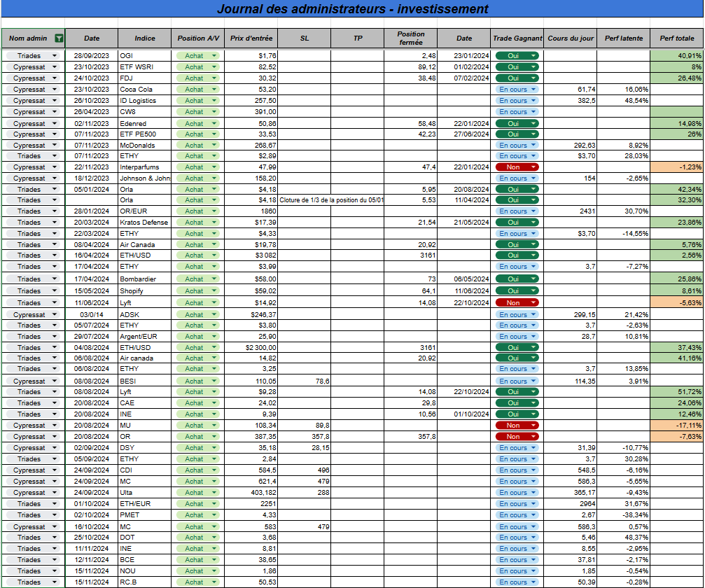The height and width of the screenshot is (588, 705).
Task: Select the Cloture de 1/3 note cell
Action: coord(331,200)
